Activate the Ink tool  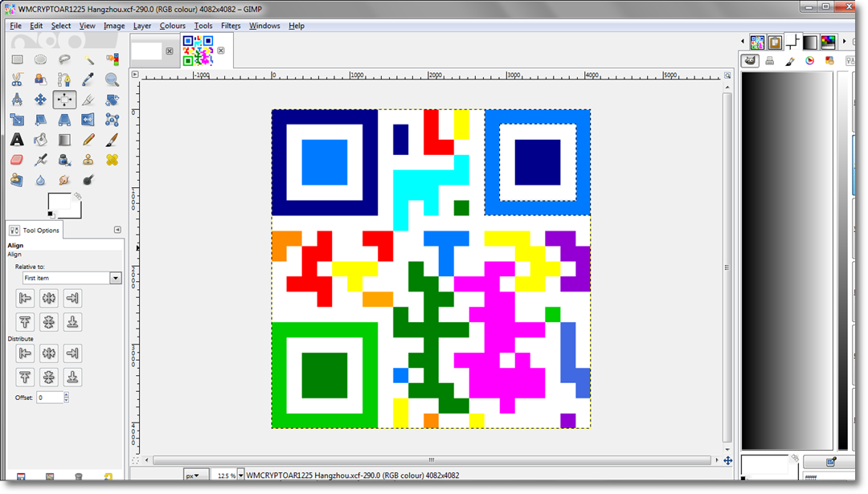pyautogui.click(x=64, y=160)
